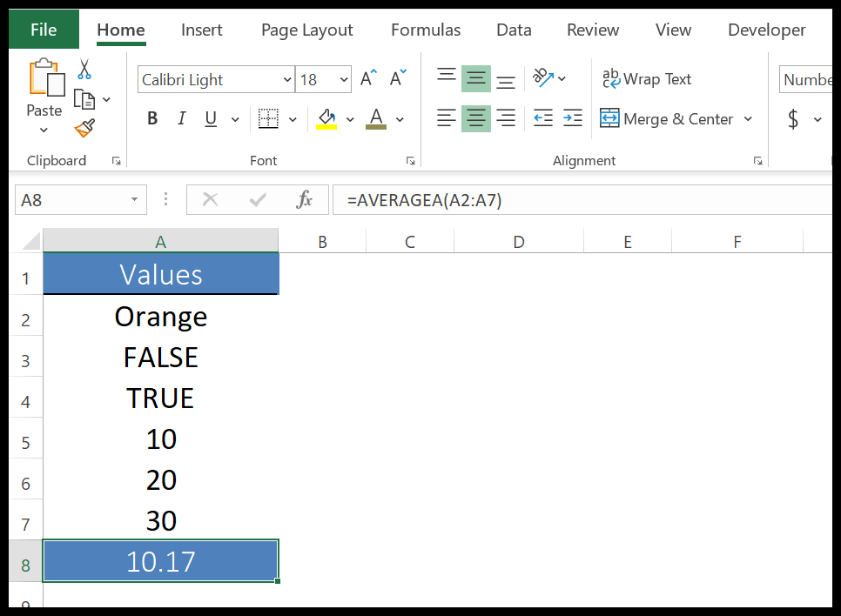Switch to the Formulas tab
841x616 pixels.
click(x=426, y=30)
